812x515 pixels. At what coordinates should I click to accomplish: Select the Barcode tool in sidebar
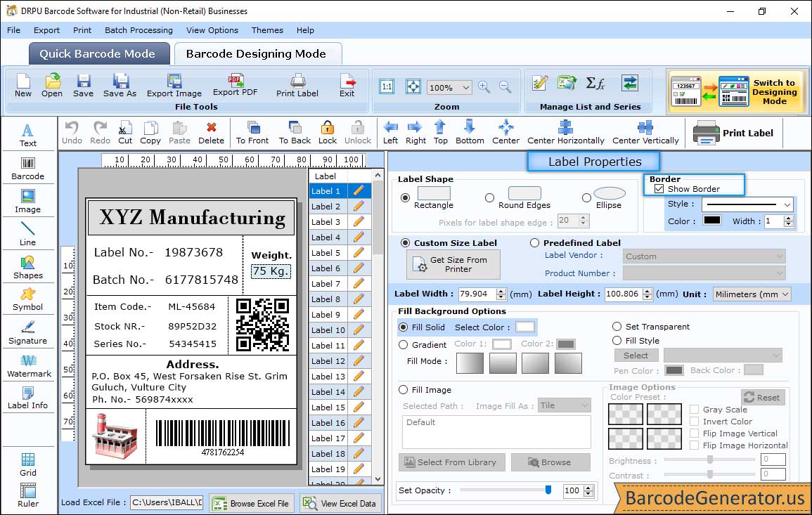28,169
